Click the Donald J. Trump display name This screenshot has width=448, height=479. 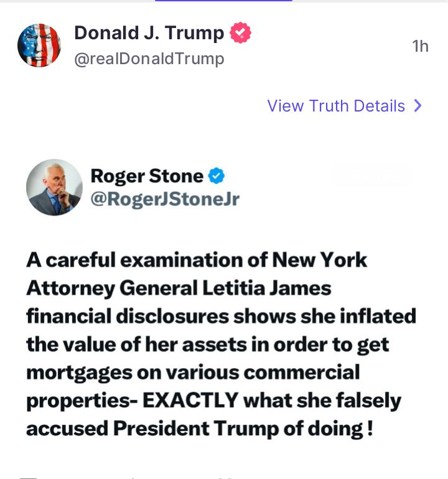tap(149, 33)
